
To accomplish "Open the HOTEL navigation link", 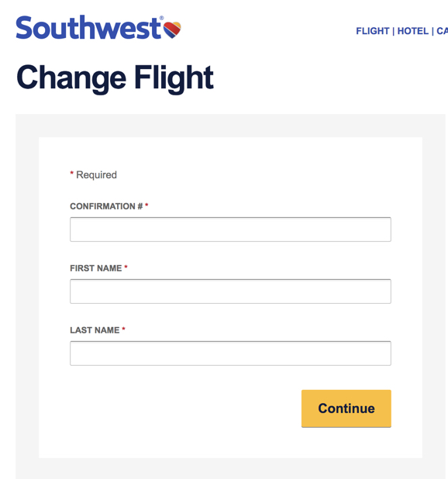I will 413,31.
